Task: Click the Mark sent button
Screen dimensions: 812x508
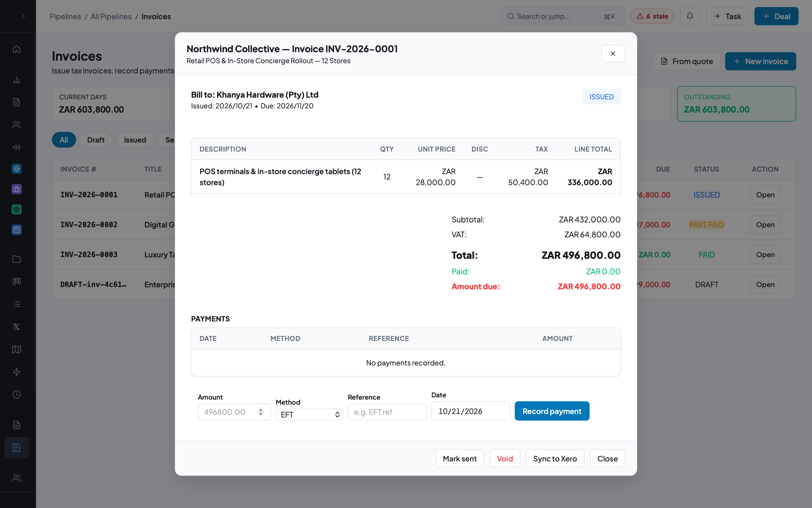Action: pos(460,459)
